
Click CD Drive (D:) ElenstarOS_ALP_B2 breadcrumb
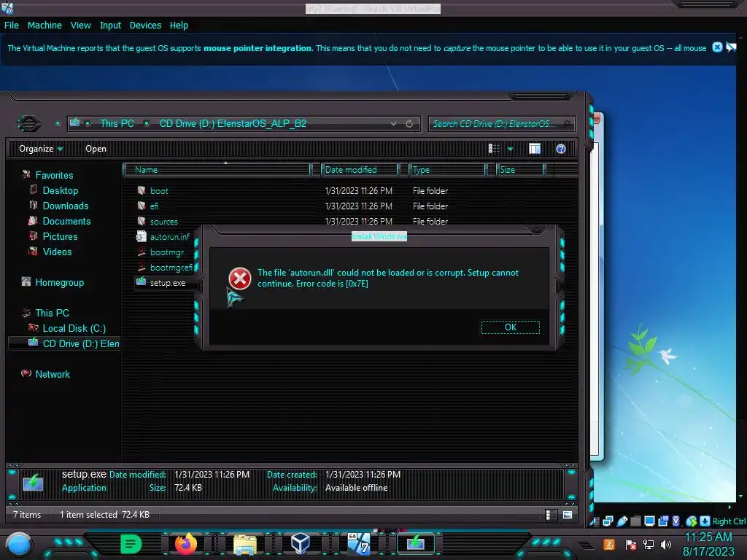233,123
